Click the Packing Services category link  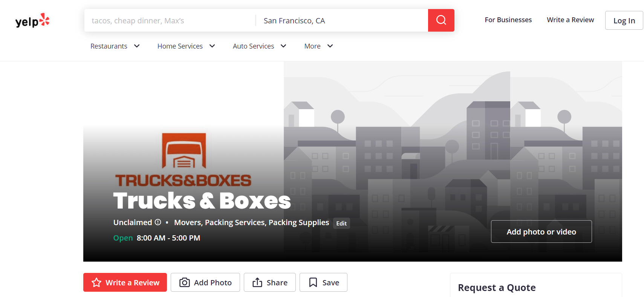[235, 222]
